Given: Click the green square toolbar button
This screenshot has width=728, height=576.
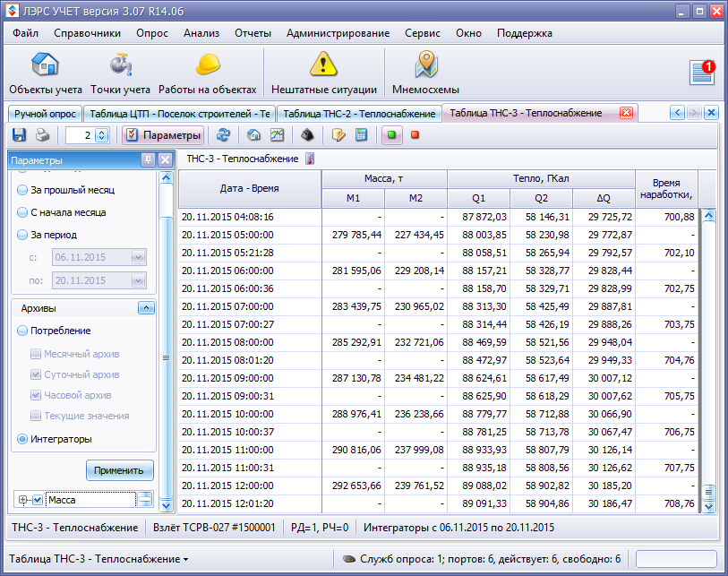Looking at the screenshot, I should (392, 135).
